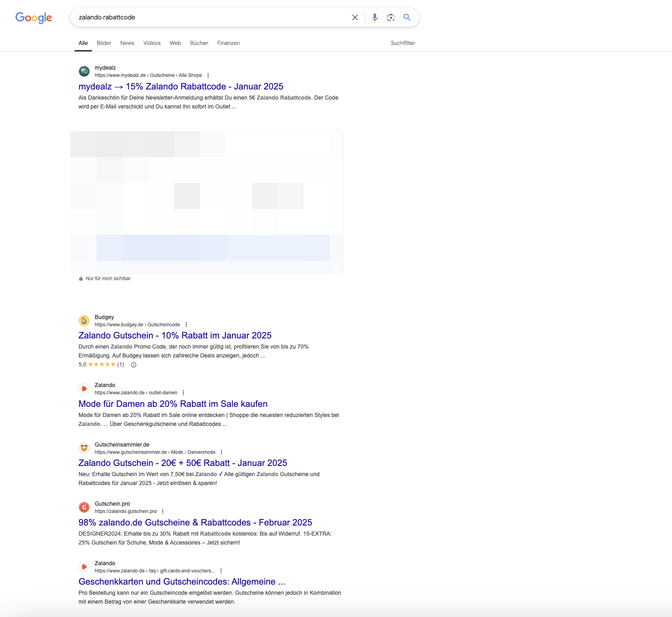The width and height of the screenshot is (672, 617).
Task: Open the info icon beside the star rating
Action: click(x=134, y=365)
